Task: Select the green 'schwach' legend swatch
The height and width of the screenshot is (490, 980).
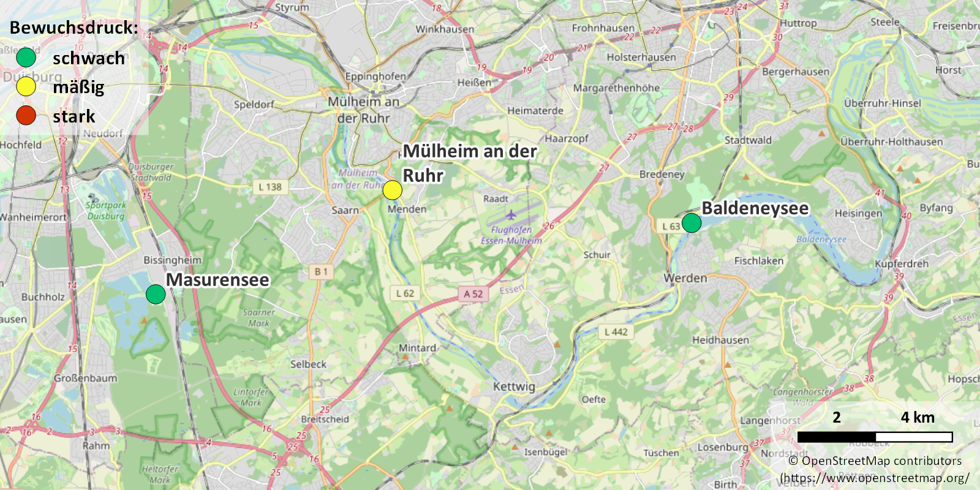Action: 26,58
